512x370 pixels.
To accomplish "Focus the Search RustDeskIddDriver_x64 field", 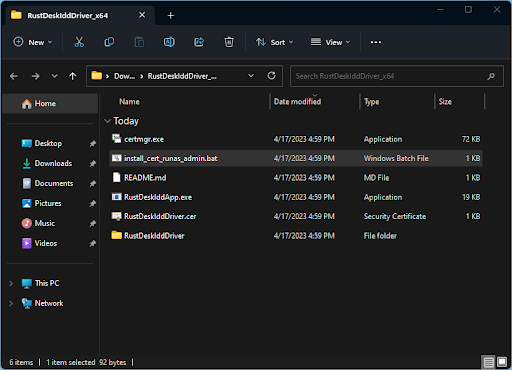I will (397, 76).
